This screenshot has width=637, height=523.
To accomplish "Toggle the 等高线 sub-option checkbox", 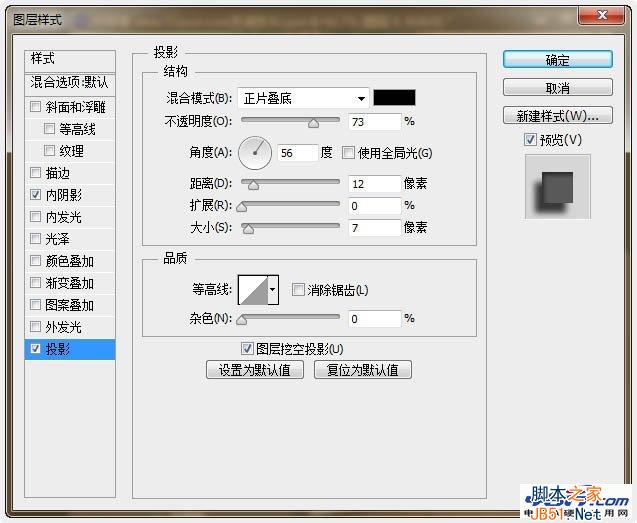I will [x=49, y=129].
